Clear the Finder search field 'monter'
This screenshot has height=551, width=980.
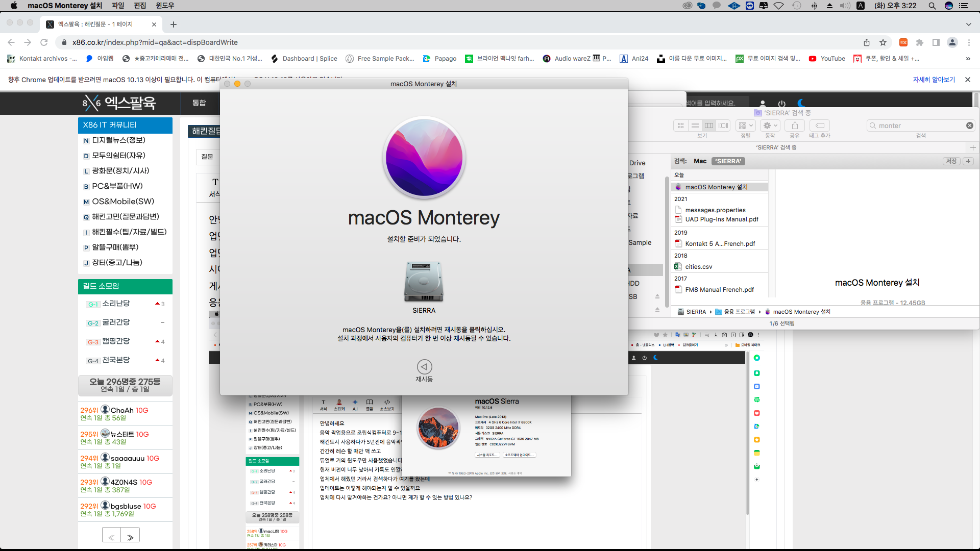point(970,126)
